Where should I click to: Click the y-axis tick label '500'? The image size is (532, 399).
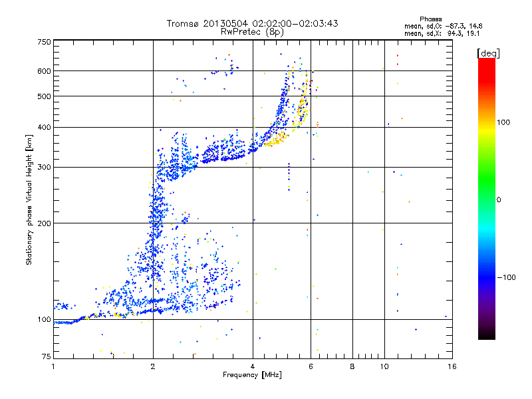44,96
